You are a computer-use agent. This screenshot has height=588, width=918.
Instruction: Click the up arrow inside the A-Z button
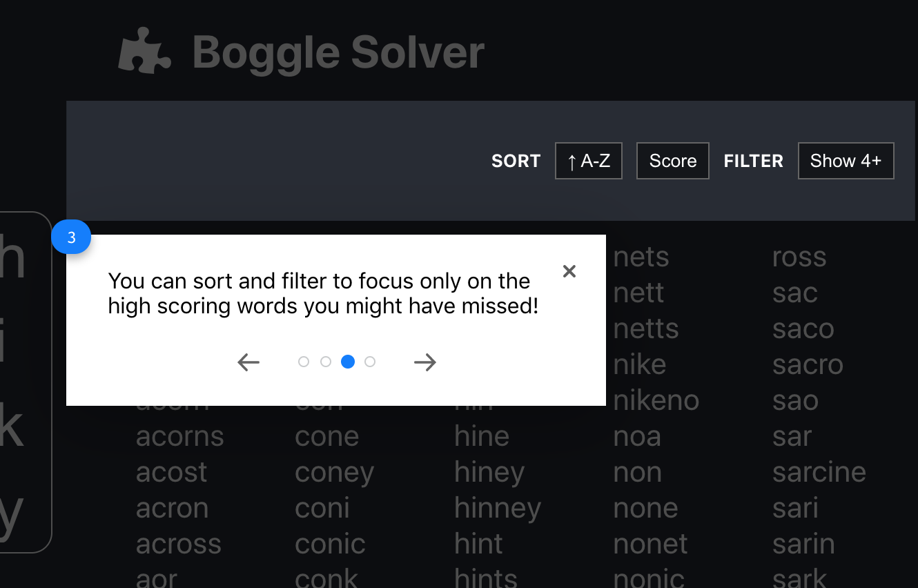coord(572,161)
